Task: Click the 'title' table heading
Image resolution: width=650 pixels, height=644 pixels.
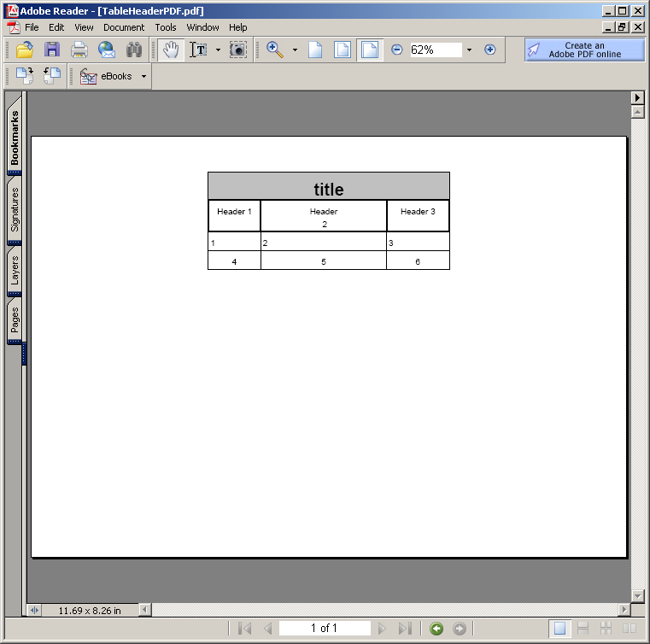Action: coord(329,190)
